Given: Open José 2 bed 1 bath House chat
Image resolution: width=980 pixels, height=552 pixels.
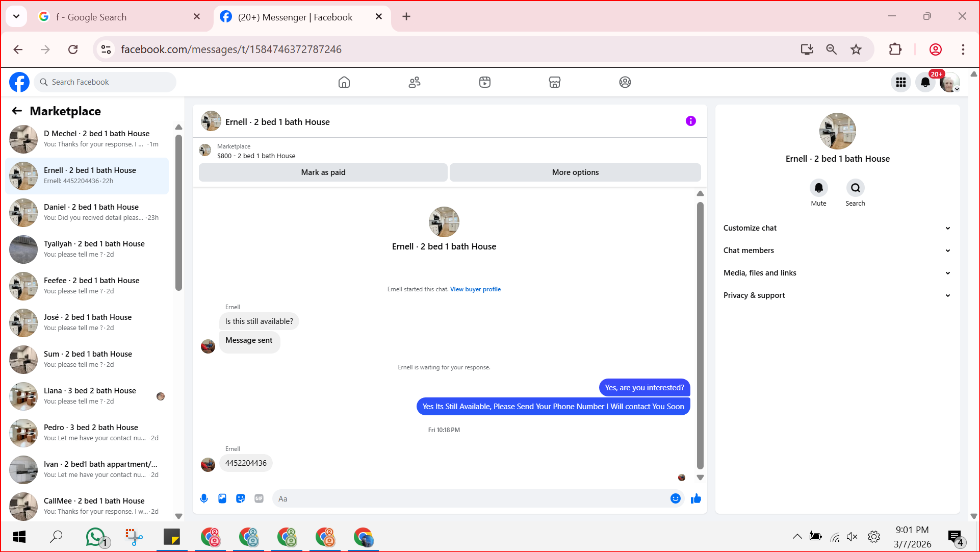Looking at the screenshot, I should pyautogui.click(x=87, y=322).
